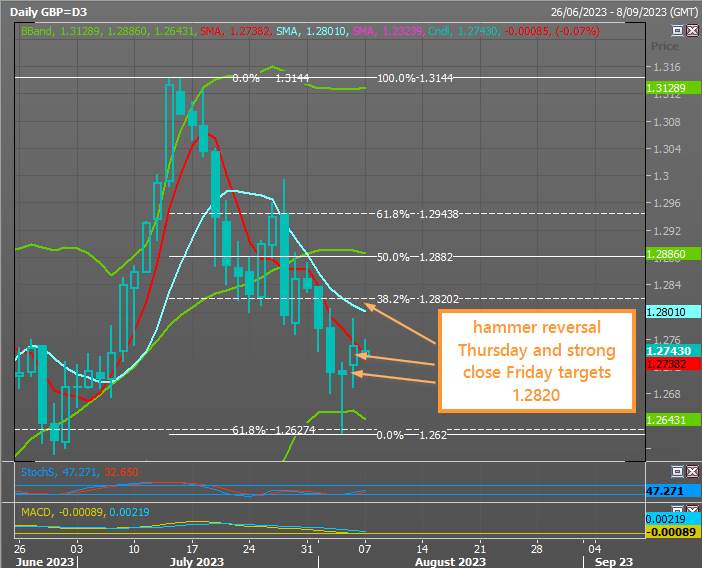The height and width of the screenshot is (568, 702).
Task: Click the MACD -0.00089 legend label
Action: pyautogui.click(x=62, y=512)
